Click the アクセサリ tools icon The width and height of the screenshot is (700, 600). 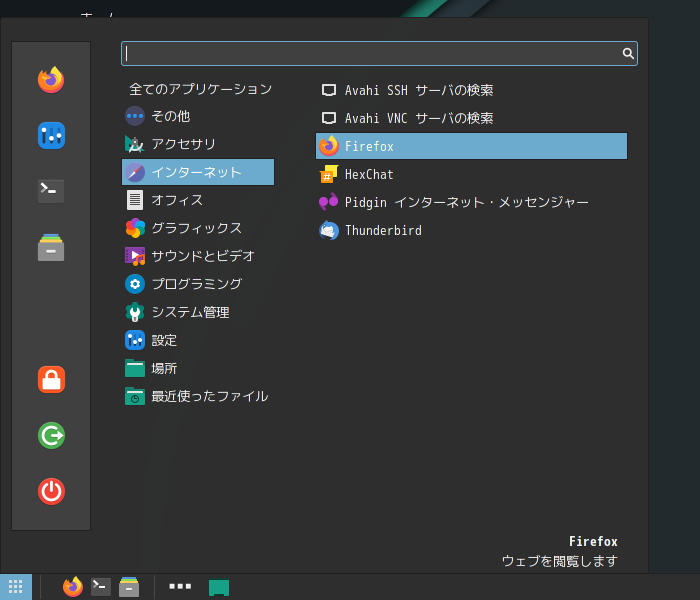[135, 144]
